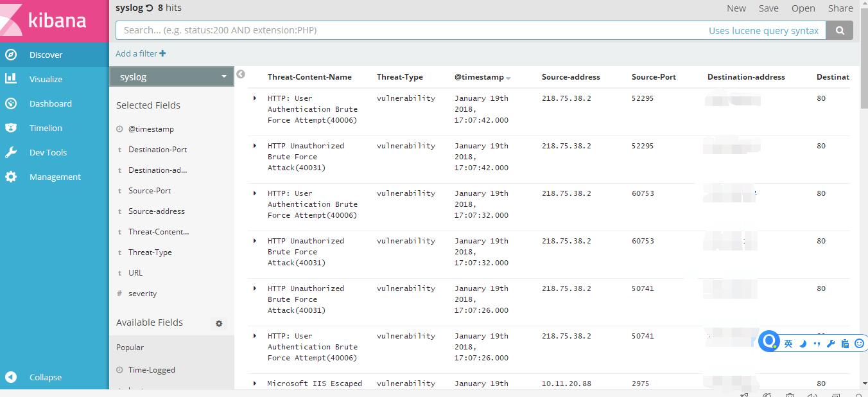Viewport: 868px width, 397px height.
Task: Hide the field sidebar with the arrow toggle
Action: 241,75
